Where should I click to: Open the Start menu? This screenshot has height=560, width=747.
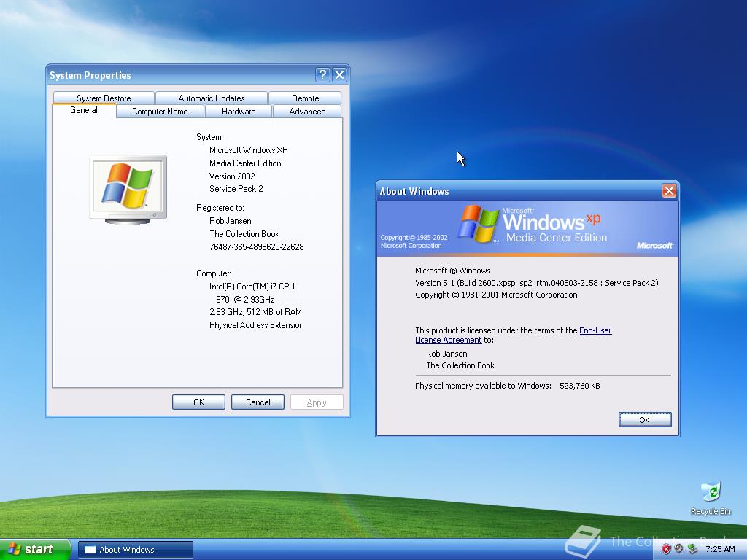(35, 549)
